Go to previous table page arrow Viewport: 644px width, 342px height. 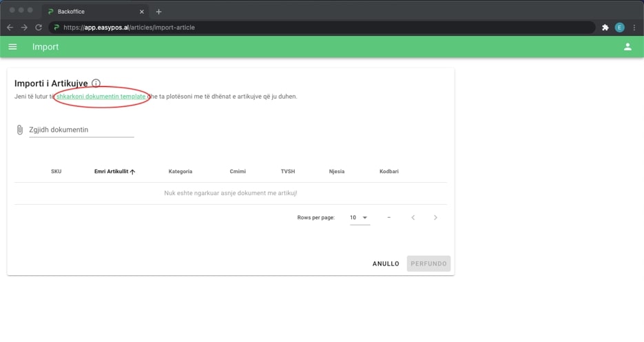tap(413, 218)
